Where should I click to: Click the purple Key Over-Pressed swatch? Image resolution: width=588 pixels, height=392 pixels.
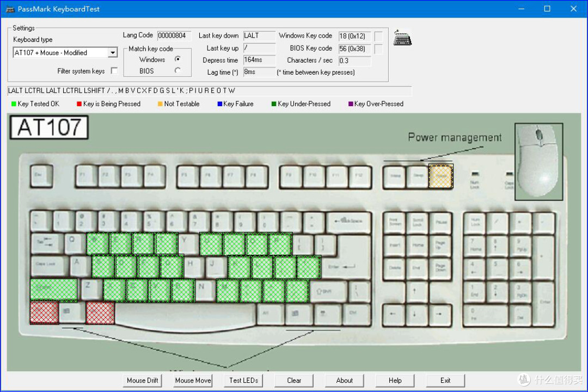coord(351,104)
